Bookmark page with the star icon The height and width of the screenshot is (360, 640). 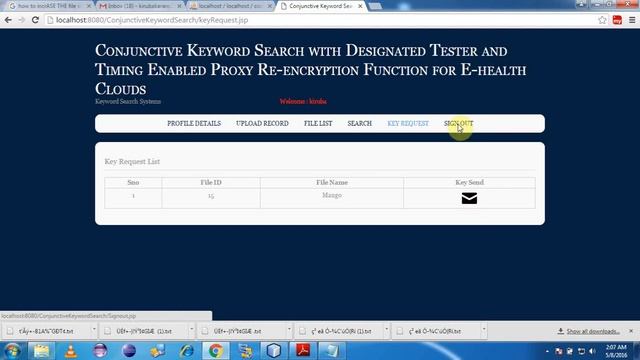click(602, 20)
